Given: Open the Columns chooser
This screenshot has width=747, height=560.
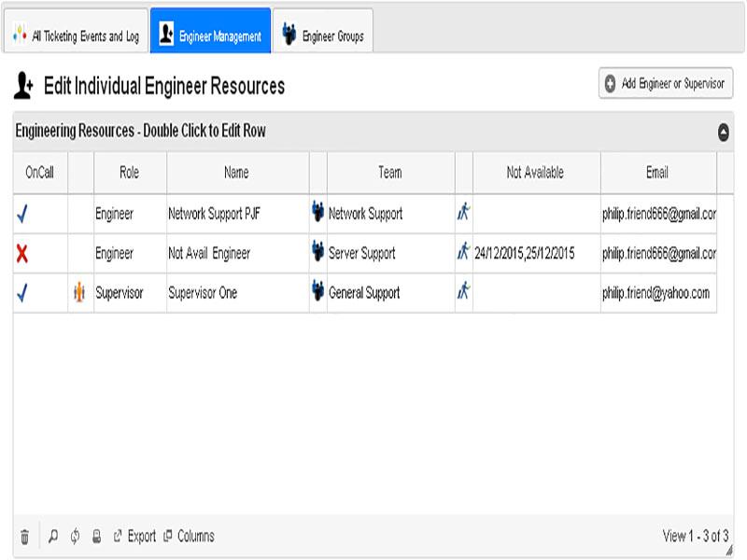Looking at the screenshot, I should 190,536.
